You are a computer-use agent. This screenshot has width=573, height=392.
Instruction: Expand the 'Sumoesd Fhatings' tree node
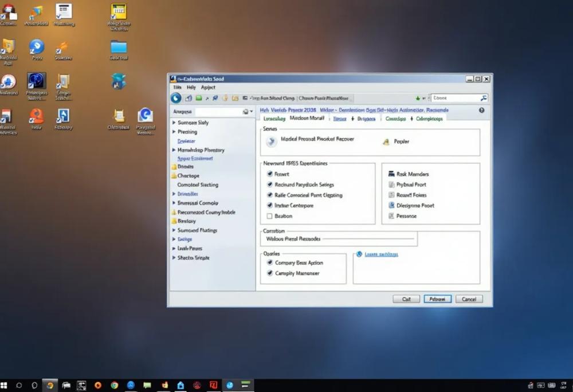click(174, 230)
